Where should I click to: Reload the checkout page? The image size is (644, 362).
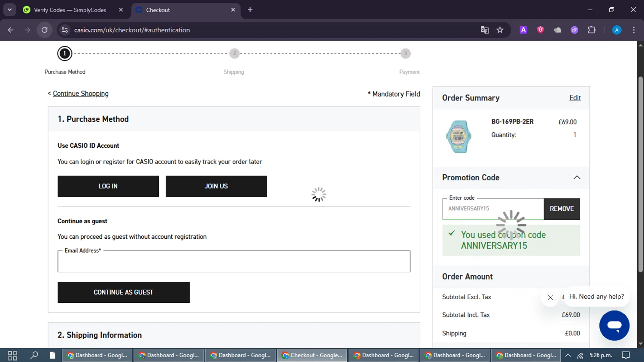click(44, 30)
